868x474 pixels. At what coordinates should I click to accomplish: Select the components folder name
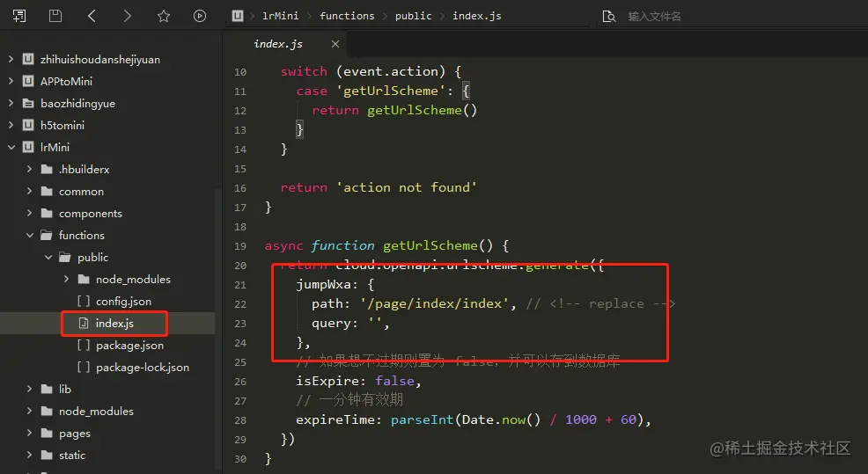[90, 214]
